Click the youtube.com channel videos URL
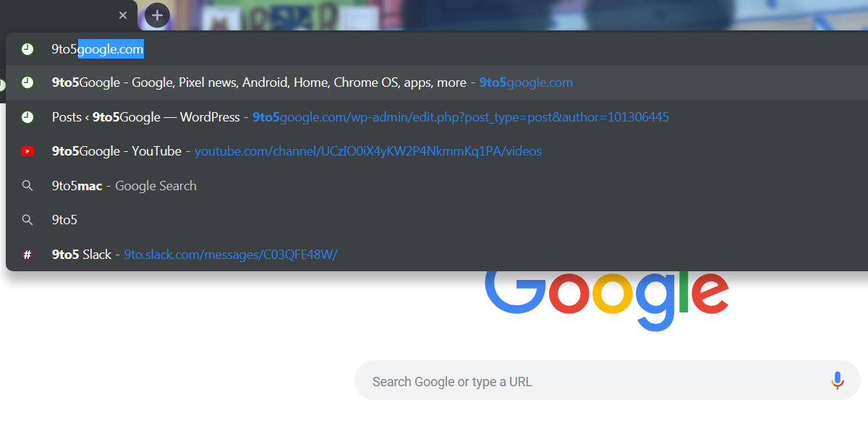 pyautogui.click(x=368, y=151)
